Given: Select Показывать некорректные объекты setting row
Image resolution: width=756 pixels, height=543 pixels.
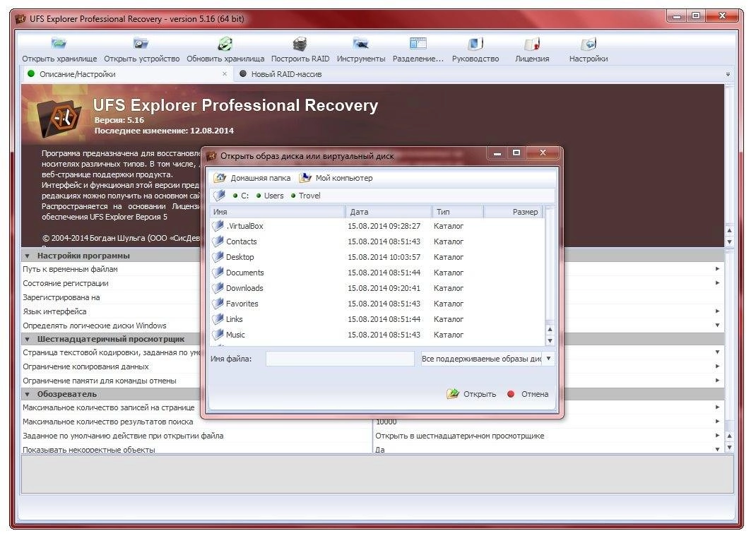Looking at the screenshot, I should [x=89, y=450].
